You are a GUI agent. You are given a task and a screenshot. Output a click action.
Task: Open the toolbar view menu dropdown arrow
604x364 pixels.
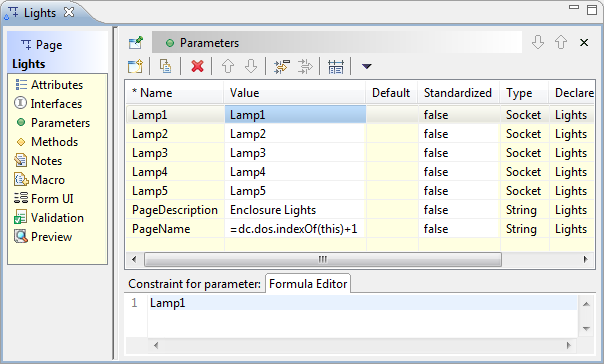point(366,66)
